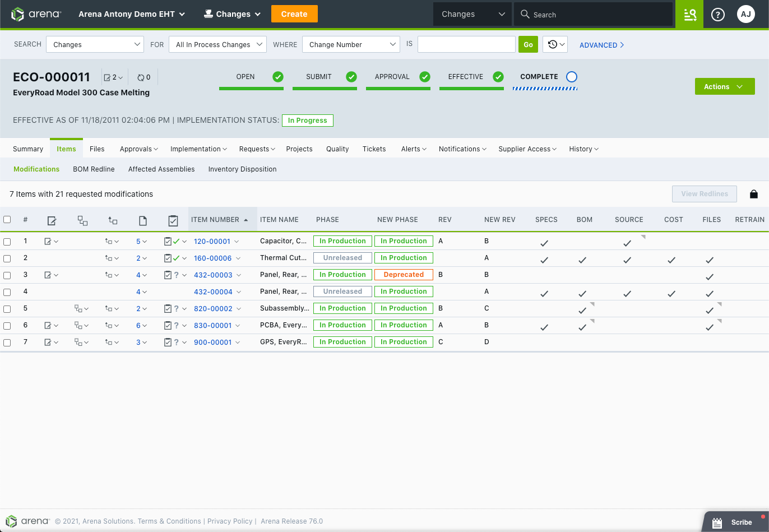Check the box for row 1 Capacitor
The image size is (769, 532).
pyautogui.click(x=7, y=242)
